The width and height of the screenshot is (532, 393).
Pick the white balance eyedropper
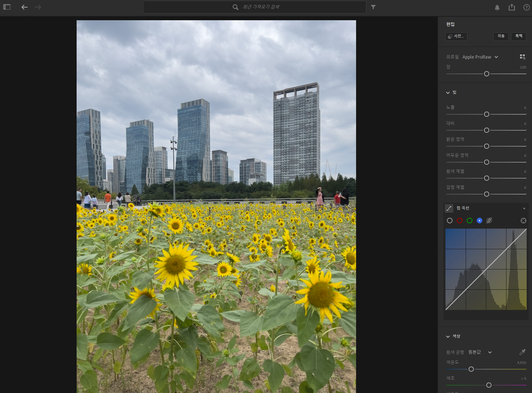pyautogui.click(x=522, y=352)
